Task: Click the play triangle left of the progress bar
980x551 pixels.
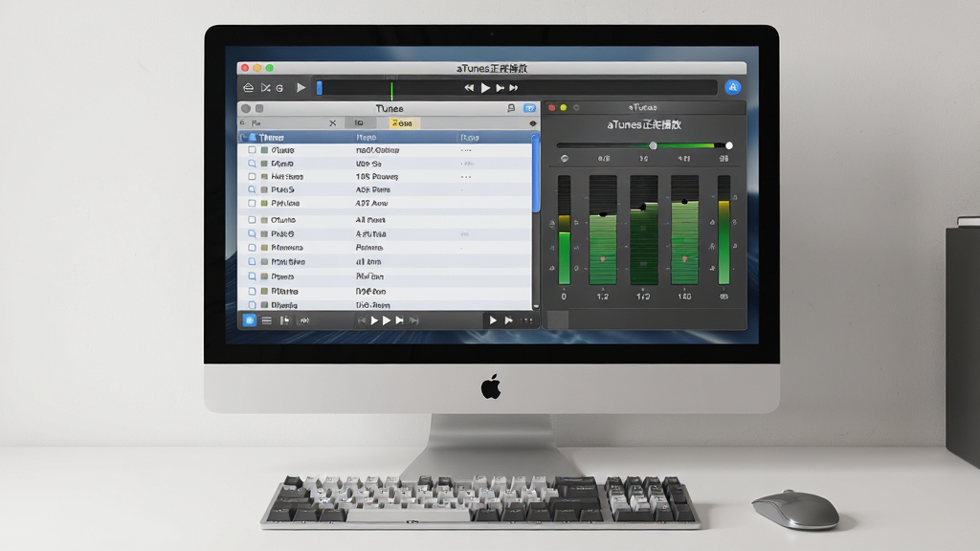Action: pos(301,87)
